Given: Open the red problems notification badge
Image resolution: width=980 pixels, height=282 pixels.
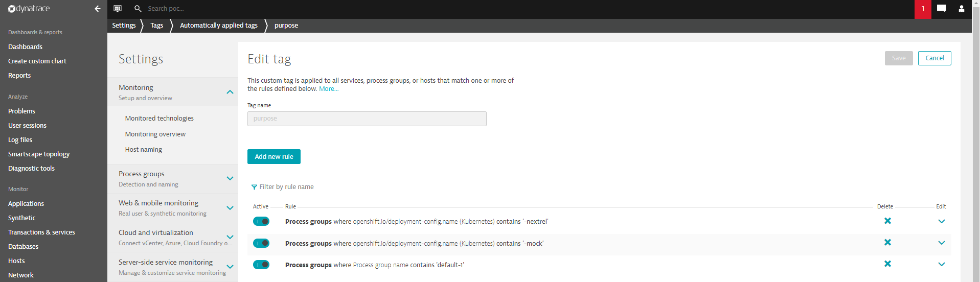Looking at the screenshot, I should (923, 9).
